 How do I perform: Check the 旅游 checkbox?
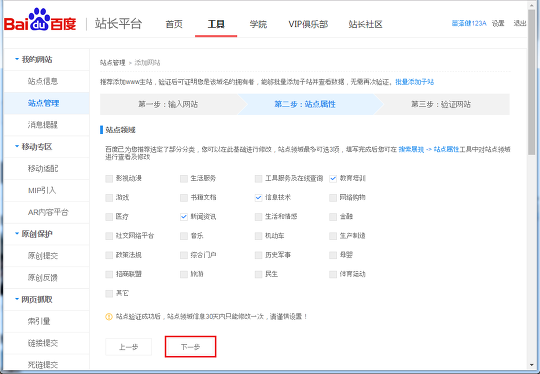pos(184,274)
